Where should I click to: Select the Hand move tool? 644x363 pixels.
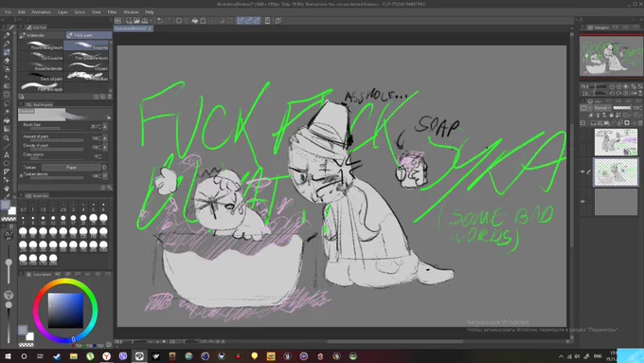[x=7, y=189]
